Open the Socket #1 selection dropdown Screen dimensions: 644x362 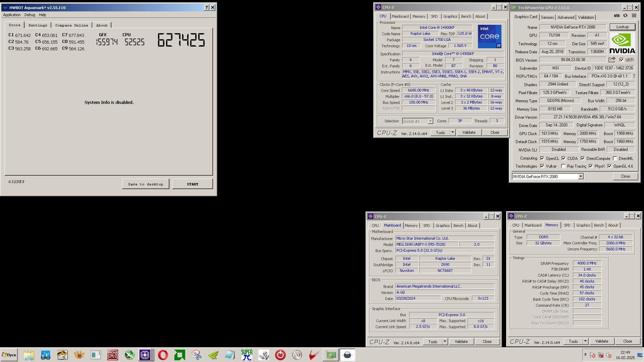click(x=430, y=121)
